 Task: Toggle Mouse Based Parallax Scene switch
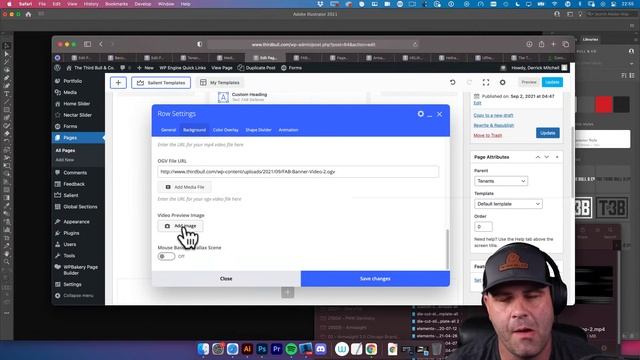coord(166,256)
